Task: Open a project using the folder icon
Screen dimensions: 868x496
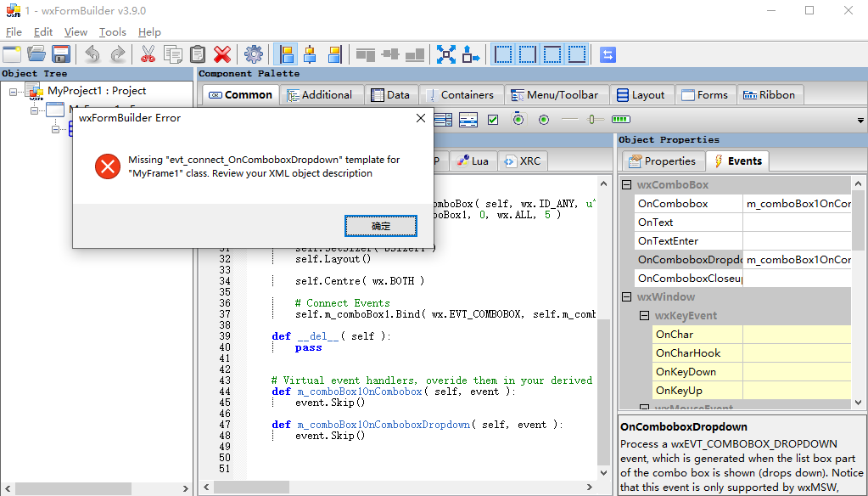Action: pos(36,54)
